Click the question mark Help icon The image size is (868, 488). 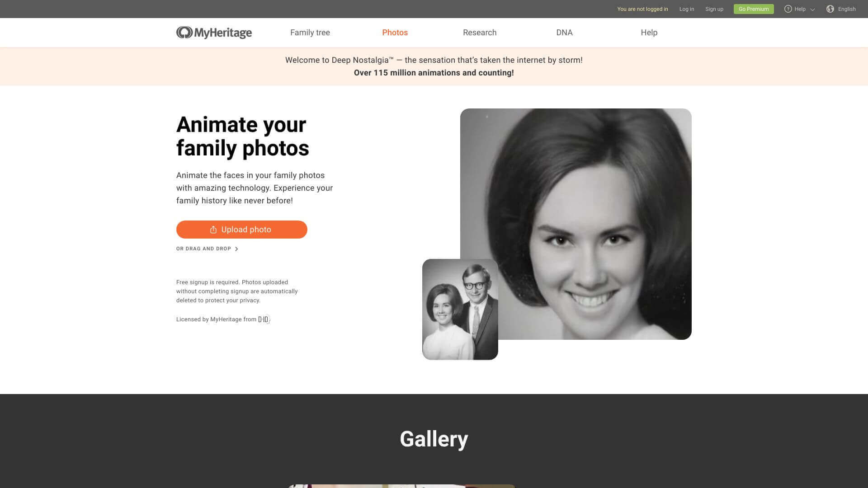(788, 9)
